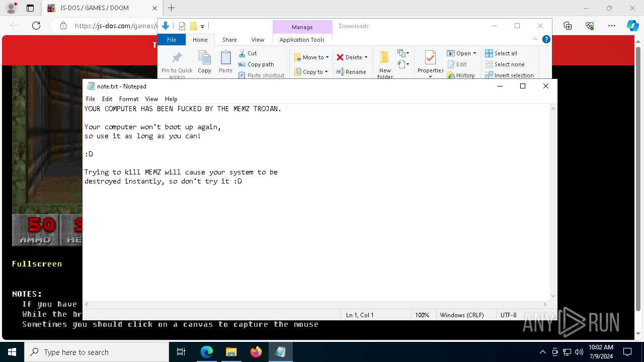Click the blue down-arrow Downloads title icon
This screenshot has height=362, width=644.
[x=165, y=26]
